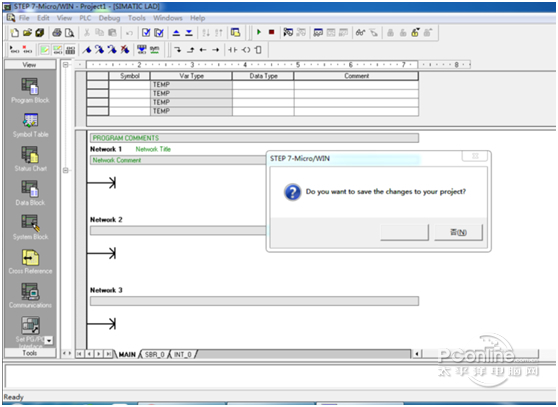Screen dimensions: 558x407
Task: Open the PLC menu
Action: (85, 18)
